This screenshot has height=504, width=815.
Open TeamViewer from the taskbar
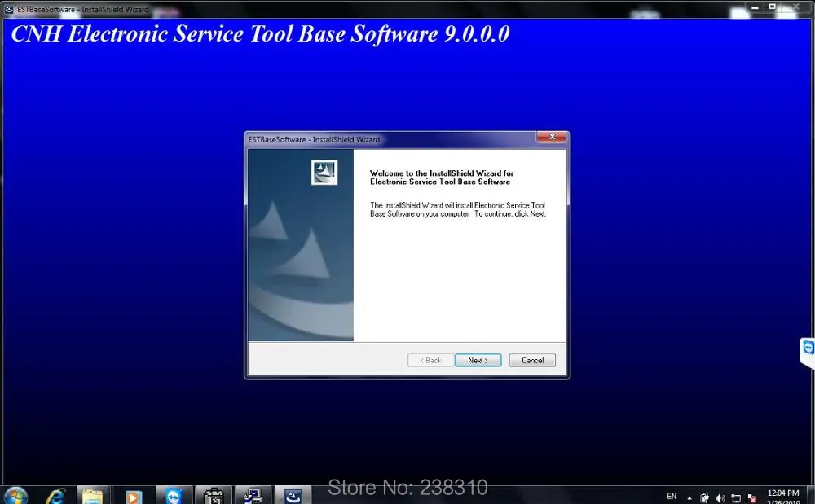pos(174,496)
